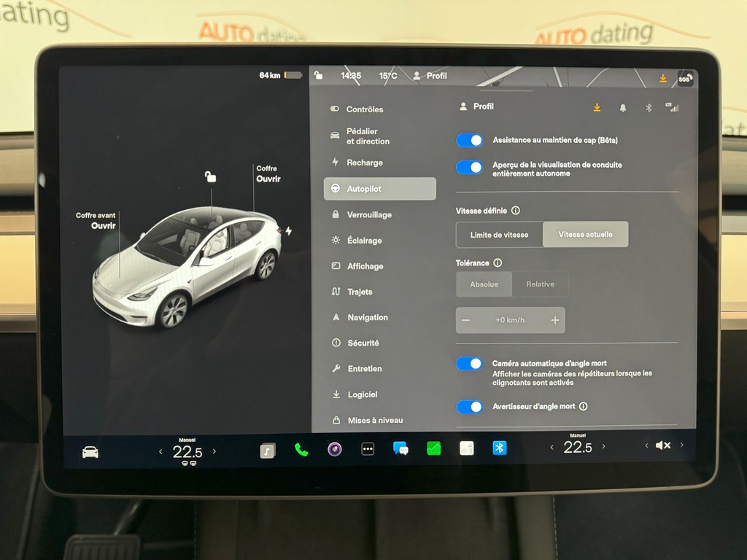Open the white notes/calendar app icon

pyautogui.click(x=466, y=448)
